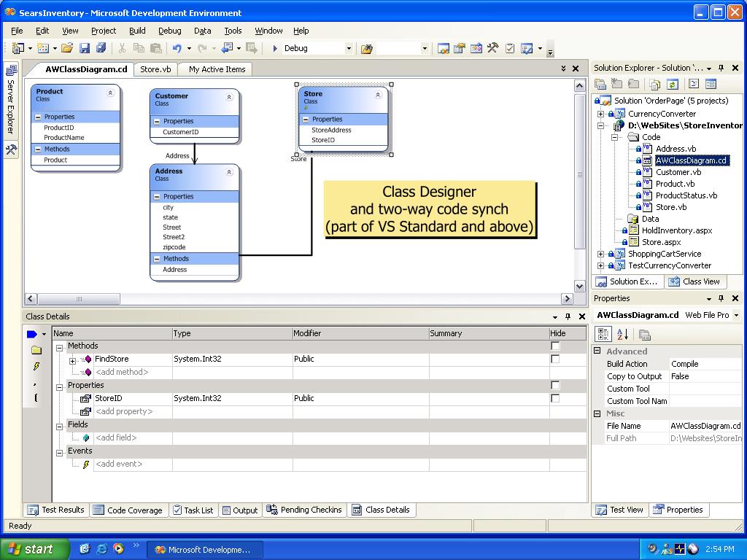
Task: Click Microsoft Development taskbar button
Action: tap(204, 550)
